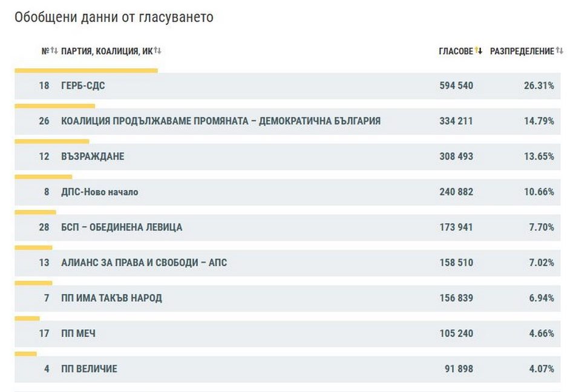Click the yellow progress bar above ГЕРБ-СДС
Viewport: 579px width, 392px height.
click(x=86, y=71)
